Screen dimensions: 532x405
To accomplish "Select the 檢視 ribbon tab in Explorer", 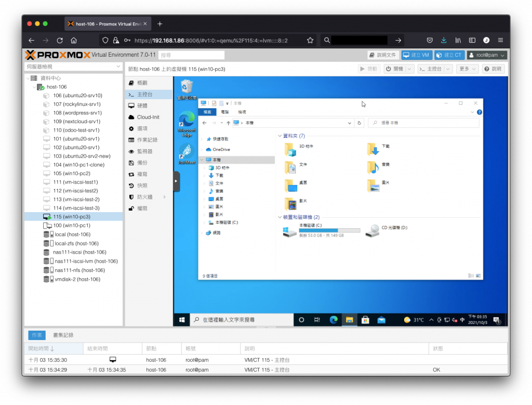I will click(242, 112).
